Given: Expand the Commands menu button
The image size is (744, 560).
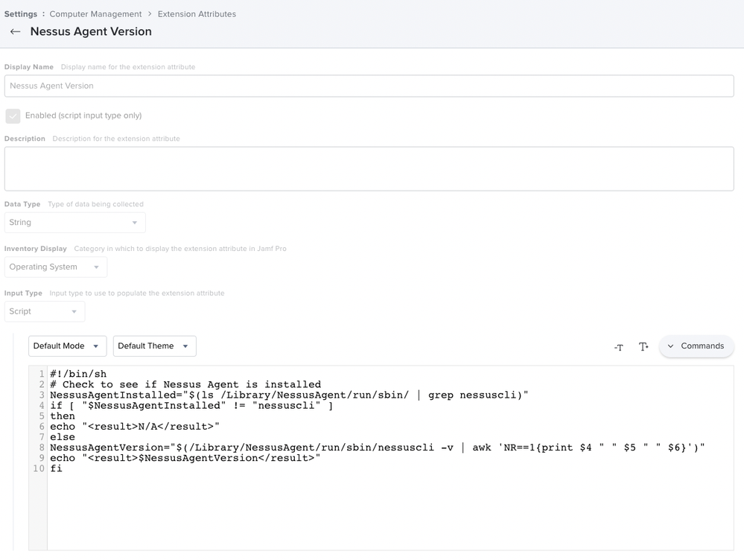Looking at the screenshot, I should (696, 346).
